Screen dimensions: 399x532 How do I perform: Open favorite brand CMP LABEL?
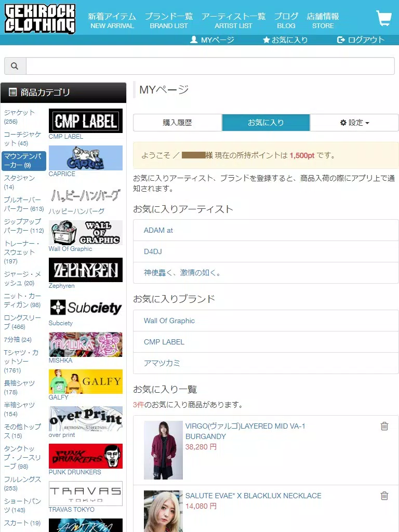pyautogui.click(x=265, y=342)
